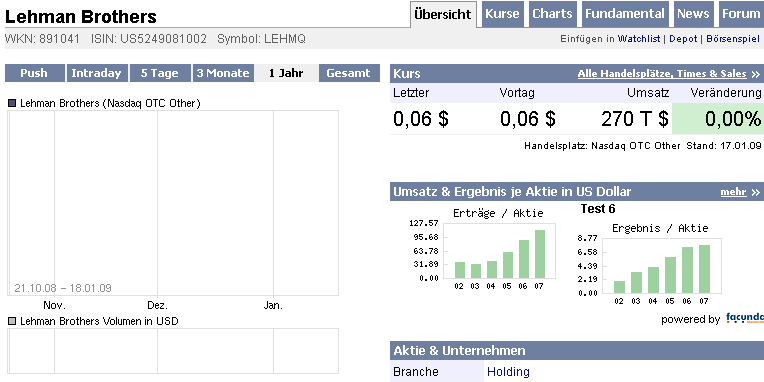Click the double-arrow beside mehr
Image resolution: width=764 pixels, height=382 pixels.
pos(755,192)
